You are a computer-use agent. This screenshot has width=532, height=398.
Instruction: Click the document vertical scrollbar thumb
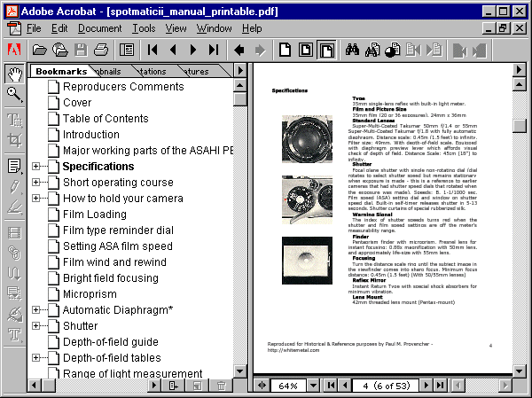pos(519,125)
